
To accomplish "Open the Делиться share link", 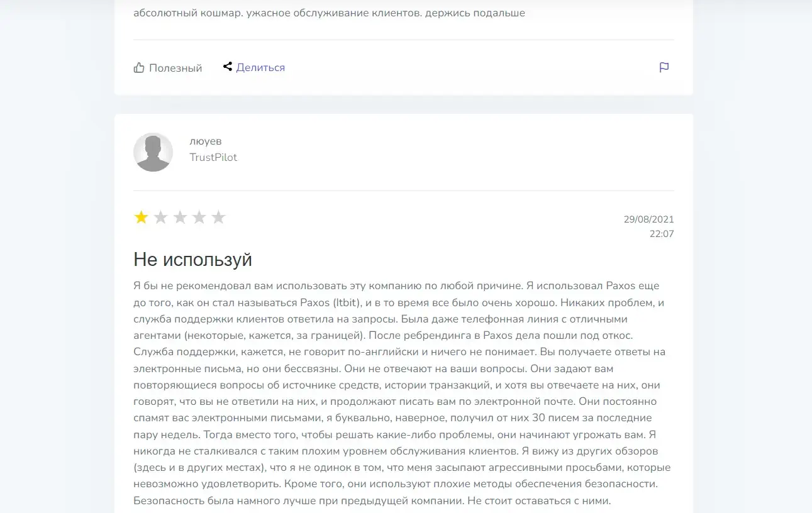I will 260,67.
